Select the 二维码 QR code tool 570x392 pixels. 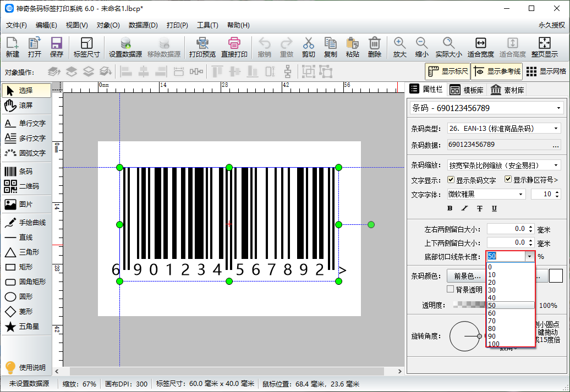pyautogui.click(x=26, y=186)
